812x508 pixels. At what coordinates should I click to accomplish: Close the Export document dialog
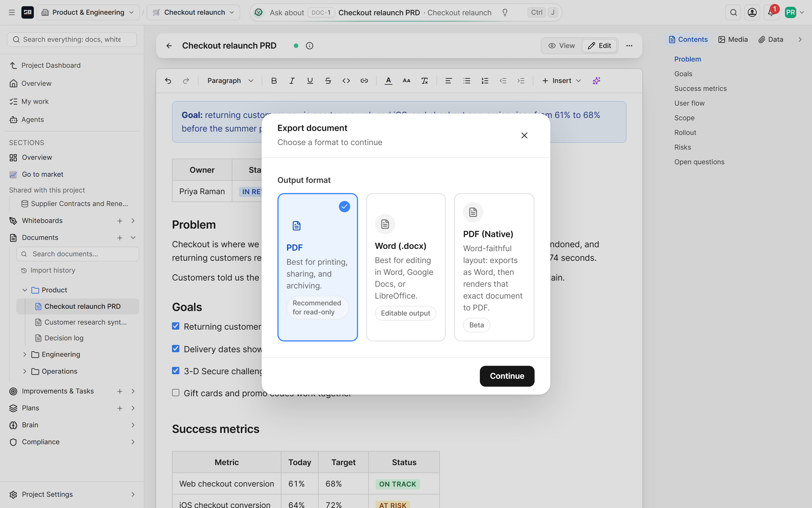[x=524, y=135]
